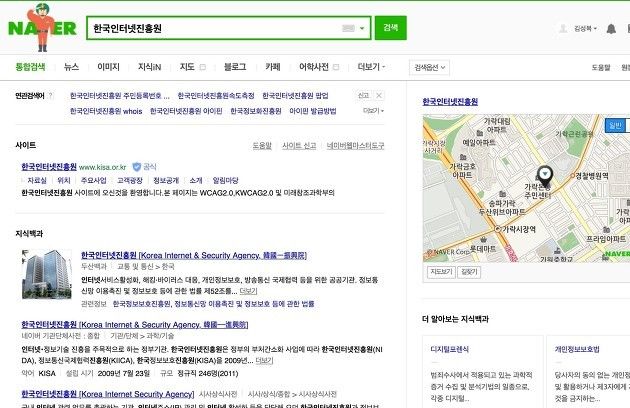Image resolution: width=630 pixels, height=408 pixels.
Task: Open the 어학사전 tab
Action: tap(314, 67)
